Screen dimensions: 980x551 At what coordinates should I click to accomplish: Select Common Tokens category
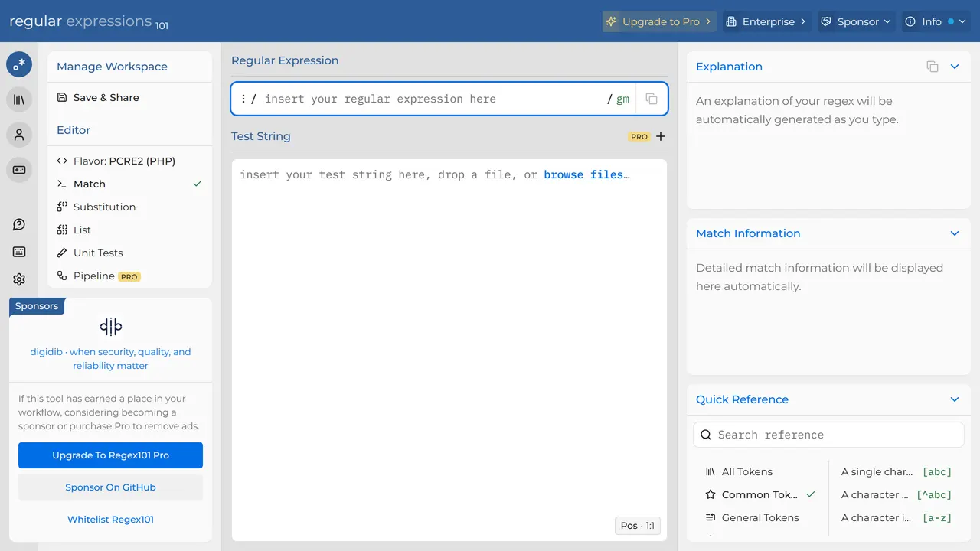click(760, 494)
